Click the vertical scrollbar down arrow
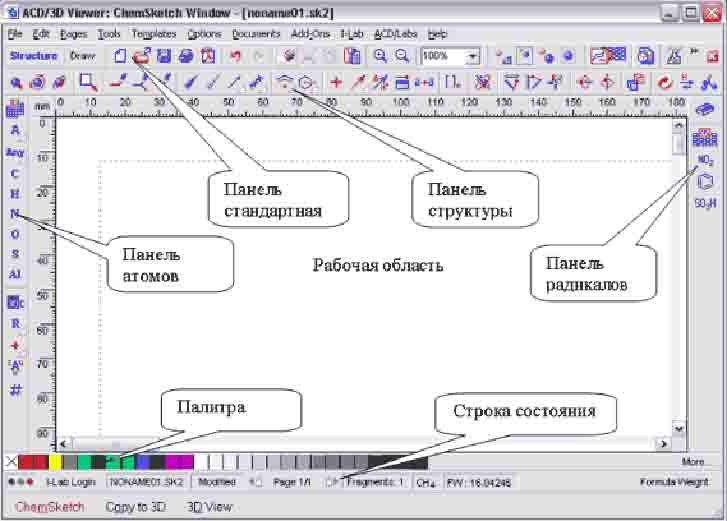This screenshot has width=727, height=521. click(x=678, y=428)
